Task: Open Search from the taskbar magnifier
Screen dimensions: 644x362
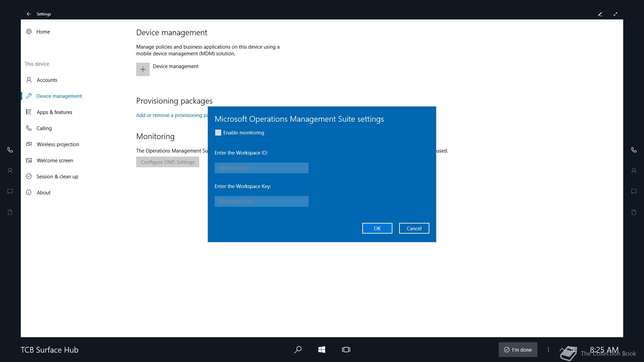Action: pyautogui.click(x=298, y=350)
